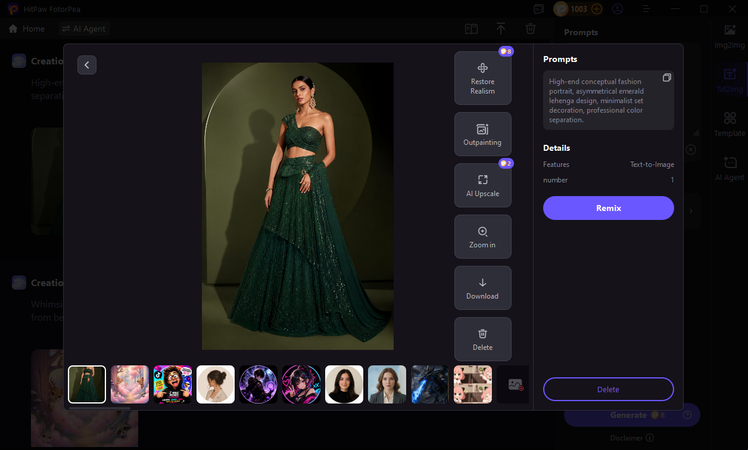
Task: Click the Text-to-Image feature value
Action: pyautogui.click(x=652, y=164)
